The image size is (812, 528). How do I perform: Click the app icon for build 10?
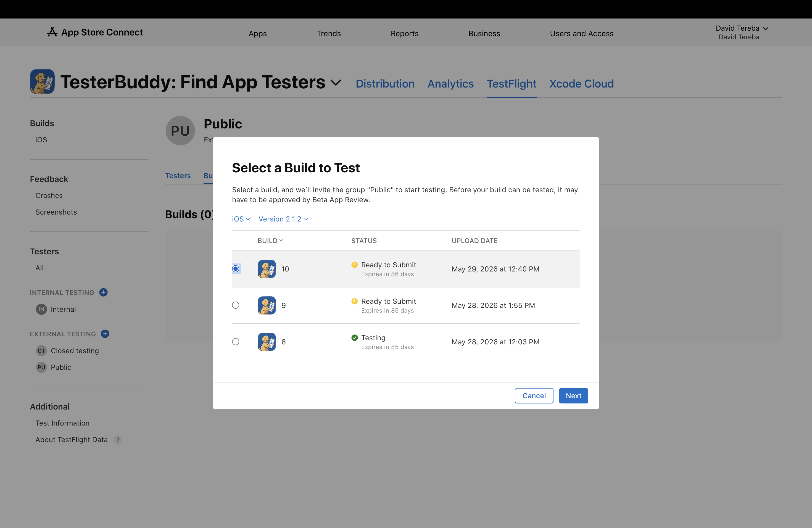tap(267, 269)
